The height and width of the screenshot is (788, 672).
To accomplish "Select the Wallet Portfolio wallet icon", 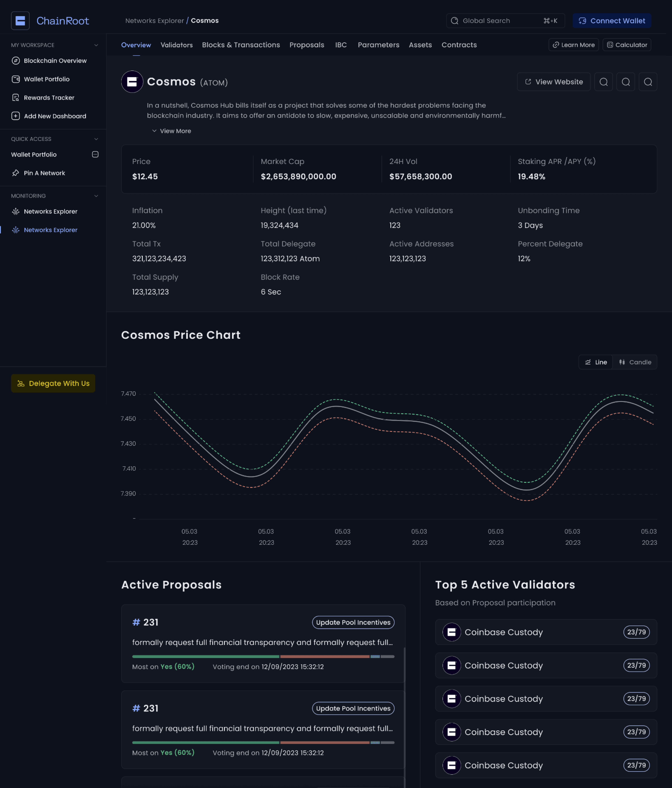I will pyautogui.click(x=16, y=79).
